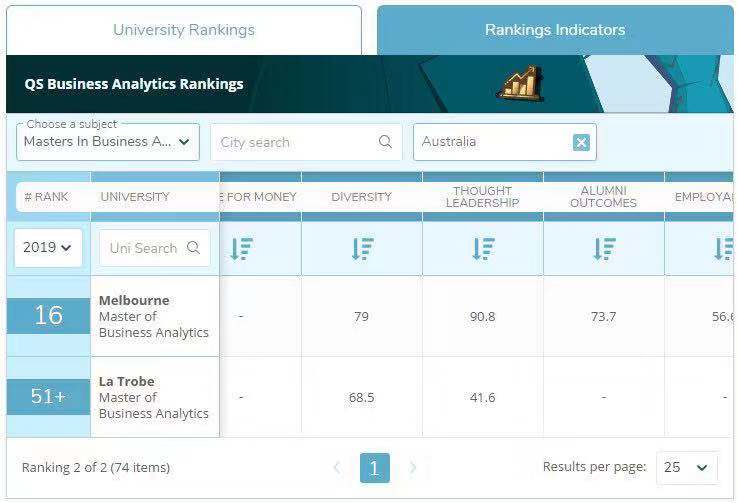Sort by Employability column

click(x=723, y=249)
